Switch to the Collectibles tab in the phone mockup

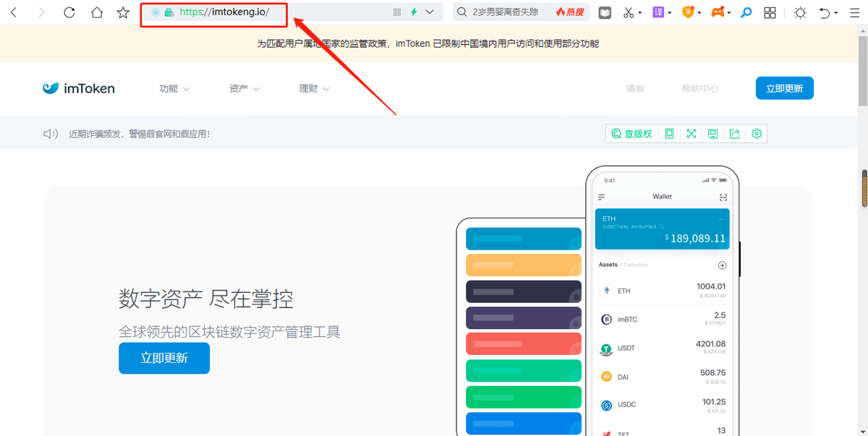pos(637,265)
